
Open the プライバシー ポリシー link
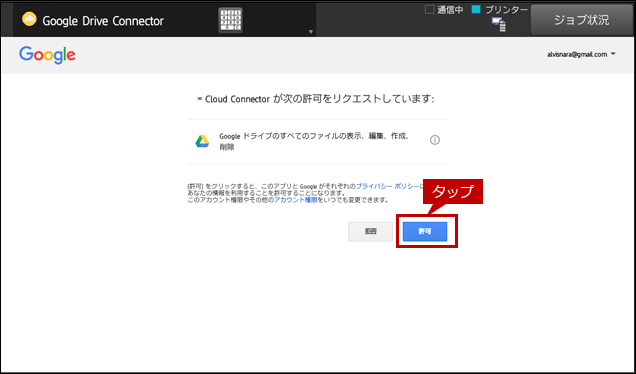387,186
